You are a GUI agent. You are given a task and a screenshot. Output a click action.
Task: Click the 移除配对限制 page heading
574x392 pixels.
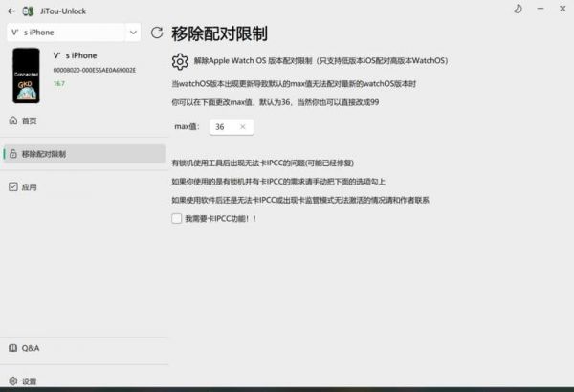[220, 33]
